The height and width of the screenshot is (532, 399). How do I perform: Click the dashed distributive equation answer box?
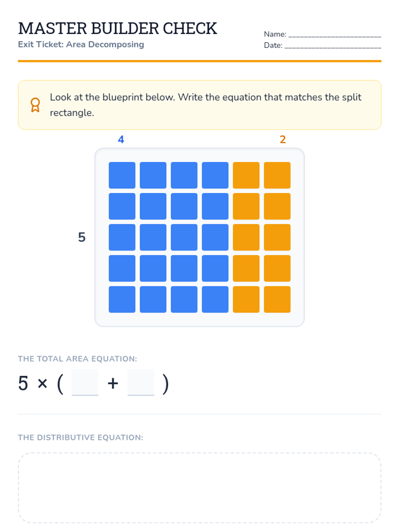199,487
